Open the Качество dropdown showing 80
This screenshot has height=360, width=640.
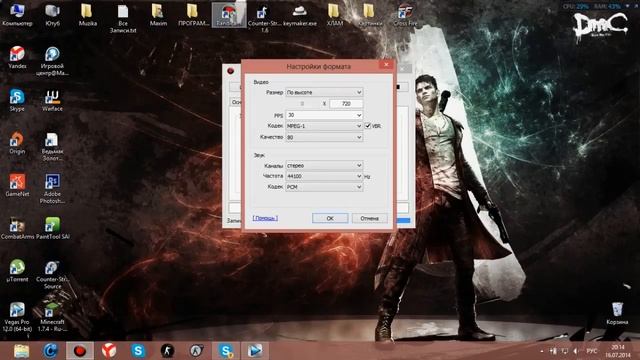point(324,137)
